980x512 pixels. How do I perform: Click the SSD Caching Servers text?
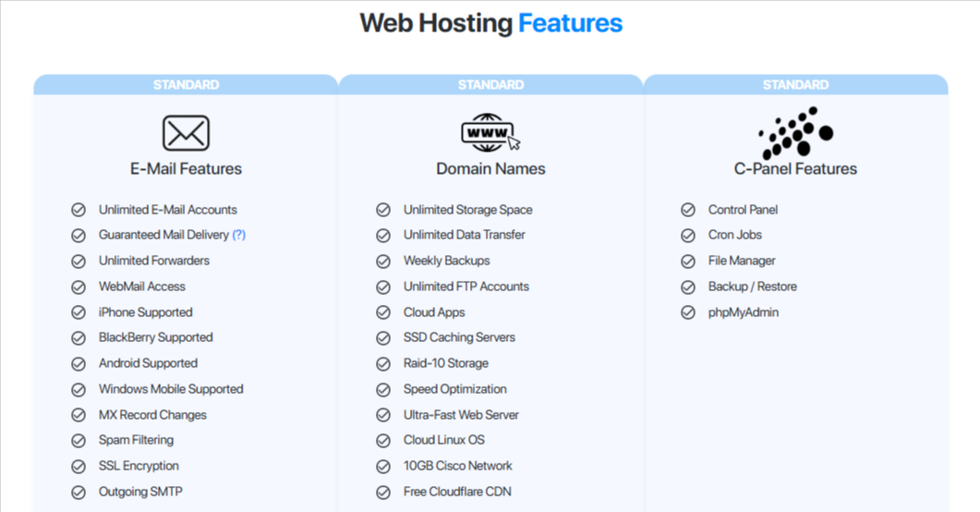point(459,337)
